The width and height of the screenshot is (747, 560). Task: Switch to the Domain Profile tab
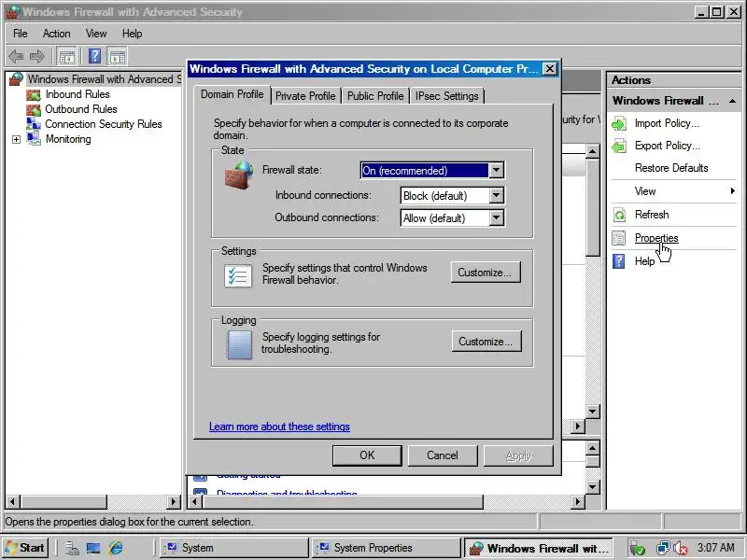click(x=232, y=94)
